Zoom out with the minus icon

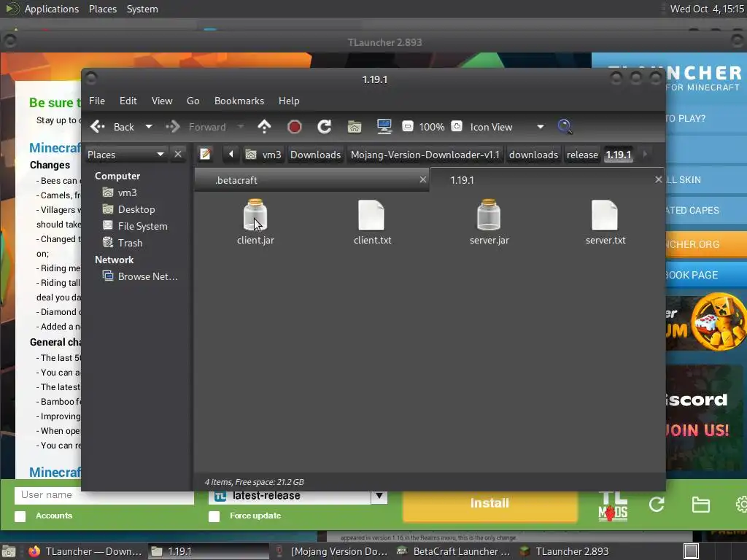click(x=407, y=126)
